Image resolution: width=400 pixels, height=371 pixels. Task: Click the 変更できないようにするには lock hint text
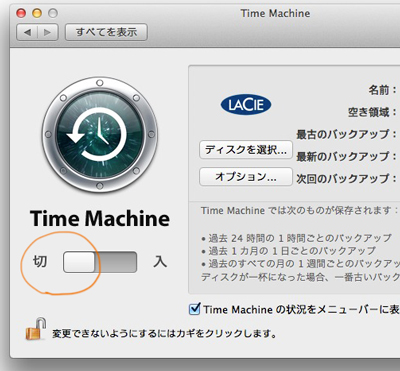[164, 334]
